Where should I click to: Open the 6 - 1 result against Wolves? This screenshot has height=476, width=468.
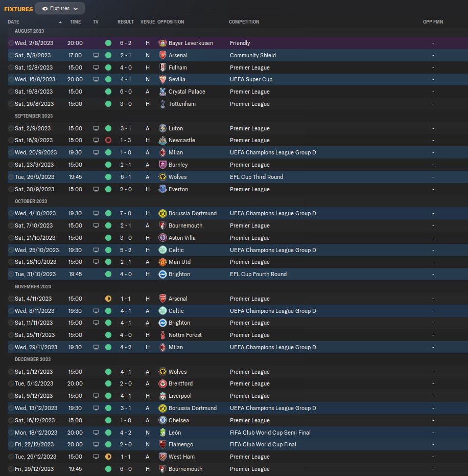(x=126, y=177)
